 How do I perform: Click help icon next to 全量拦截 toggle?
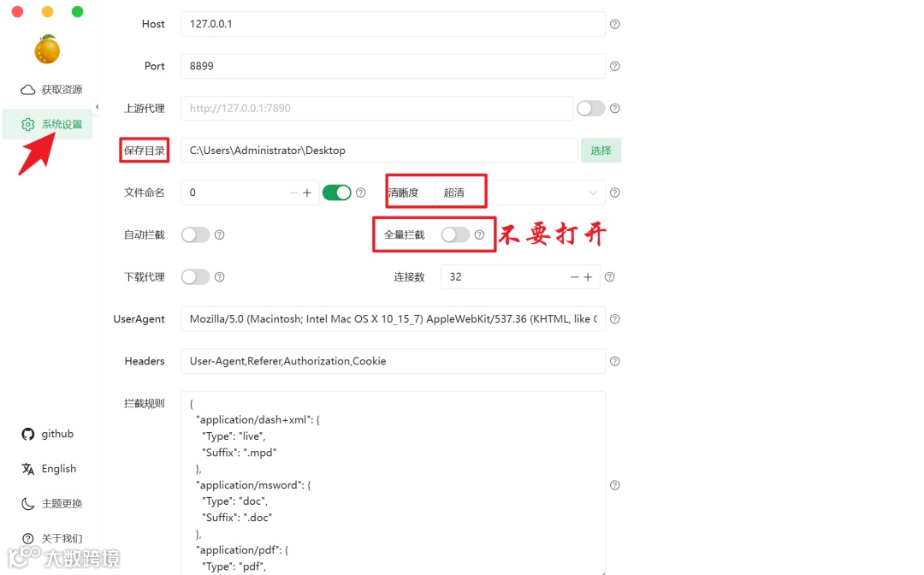(x=480, y=235)
